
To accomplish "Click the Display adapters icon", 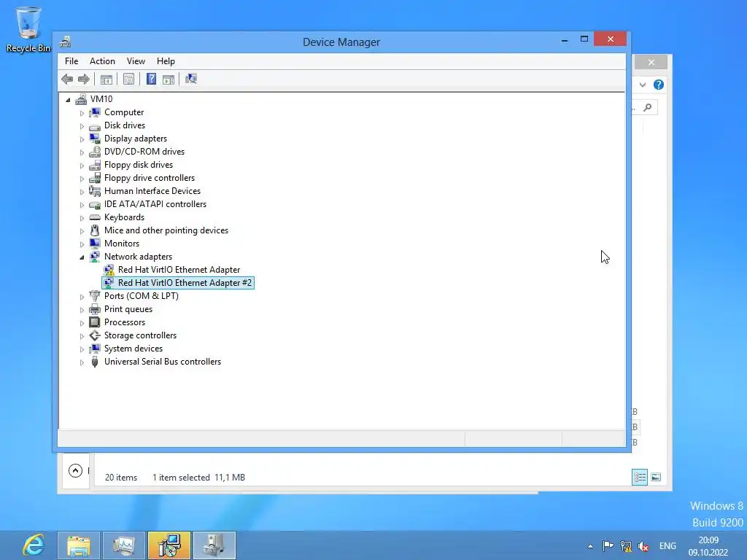I will [95, 139].
